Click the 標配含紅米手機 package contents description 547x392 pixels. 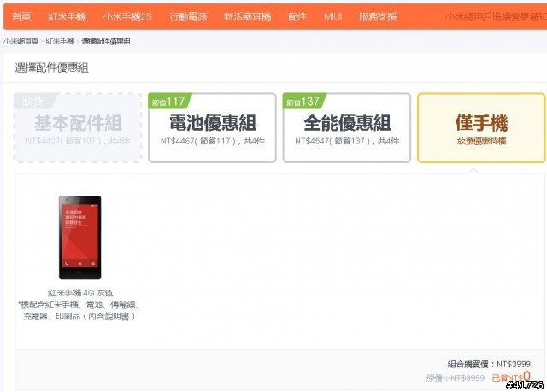[x=79, y=311]
